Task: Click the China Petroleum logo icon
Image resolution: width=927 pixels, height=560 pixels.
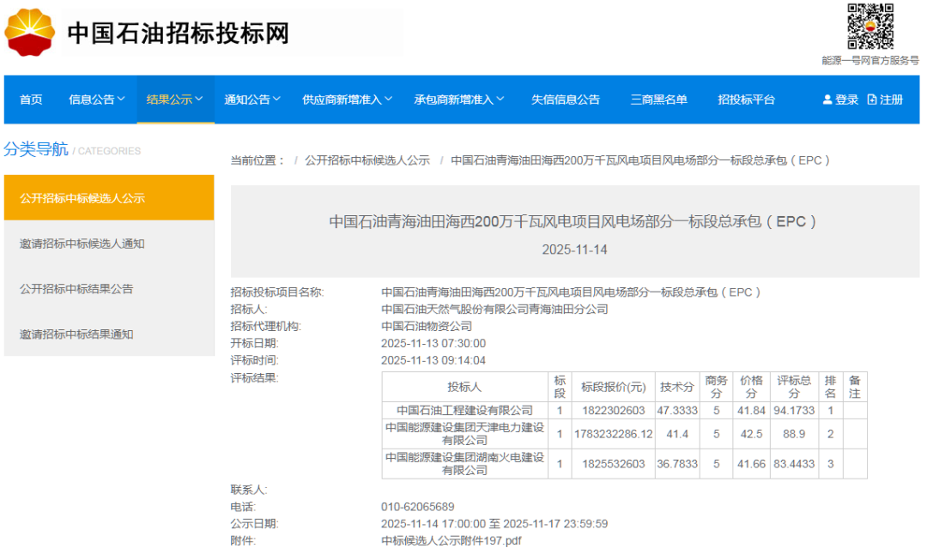Action: tap(30, 33)
